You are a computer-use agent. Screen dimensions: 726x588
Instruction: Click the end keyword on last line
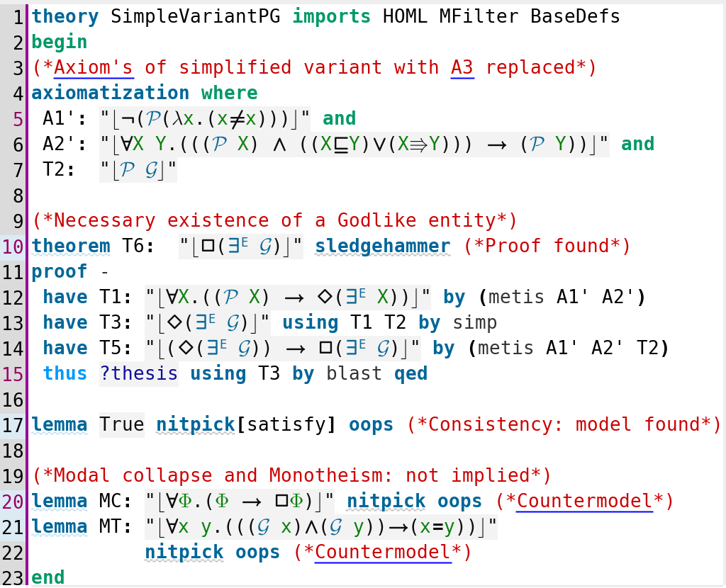pos(48,577)
